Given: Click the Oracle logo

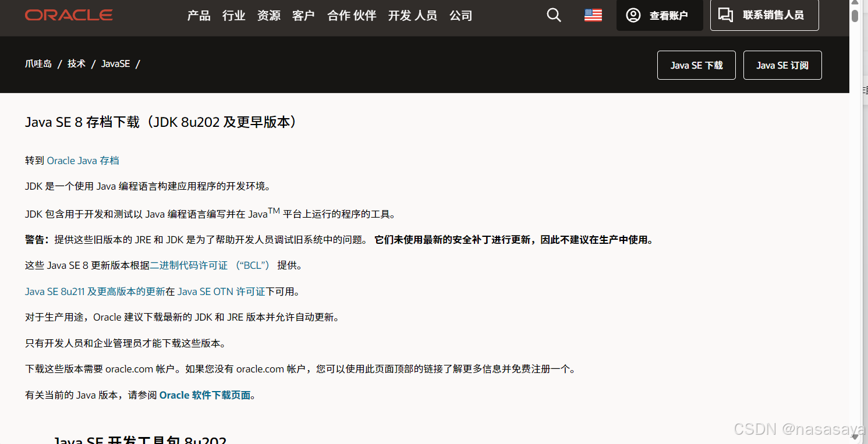Looking at the screenshot, I should click(x=68, y=15).
